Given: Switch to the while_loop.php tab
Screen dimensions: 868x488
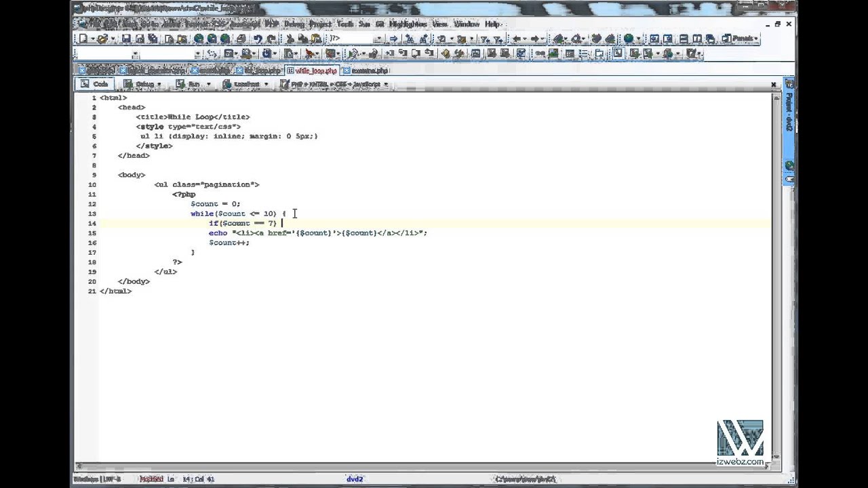Looking at the screenshot, I should point(312,70).
